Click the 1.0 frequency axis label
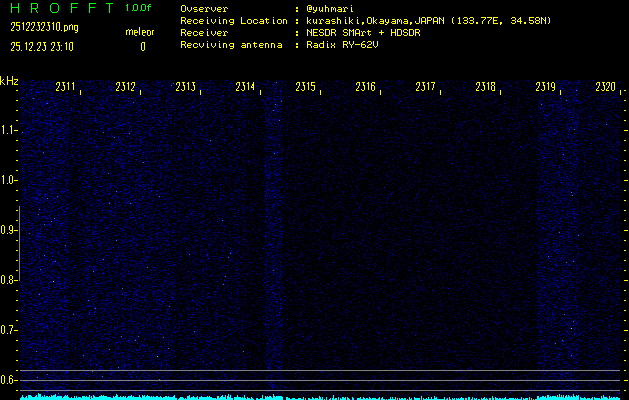 coord(9,180)
